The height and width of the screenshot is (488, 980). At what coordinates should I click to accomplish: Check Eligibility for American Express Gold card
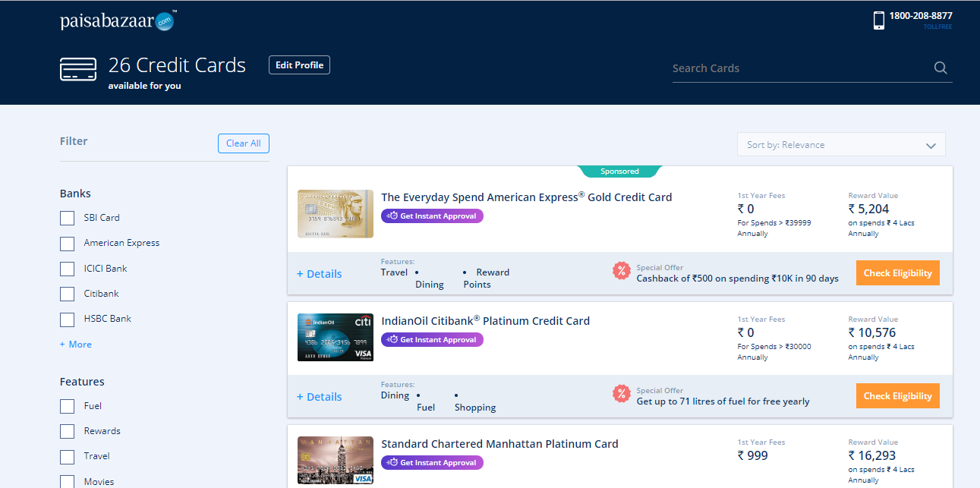coord(898,273)
